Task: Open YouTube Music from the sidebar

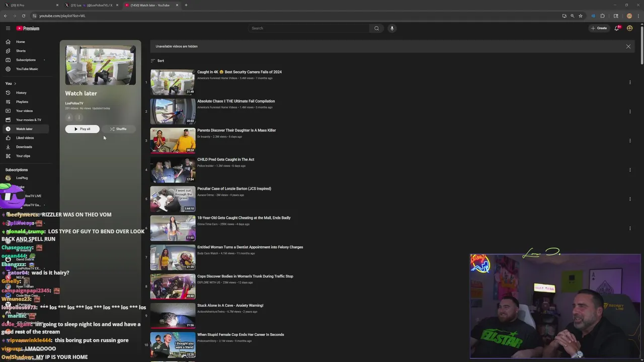Action: pyautogui.click(x=27, y=69)
